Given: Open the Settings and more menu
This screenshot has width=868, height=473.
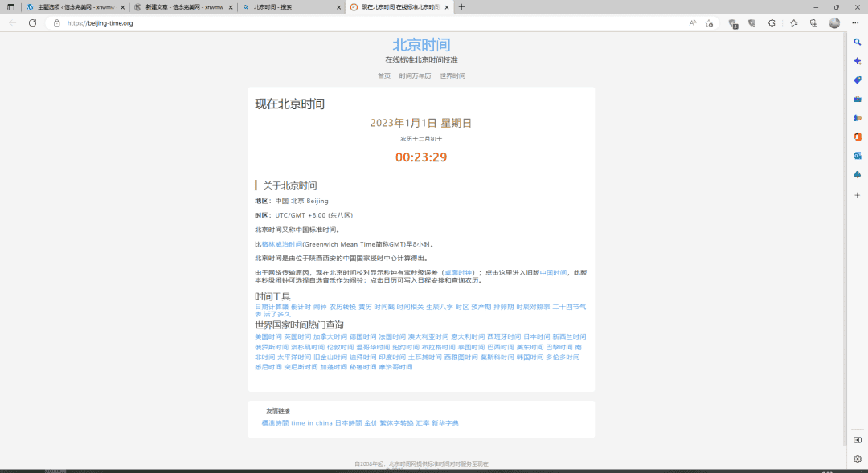Looking at the screenshot, I should click(x=855, y=22).
